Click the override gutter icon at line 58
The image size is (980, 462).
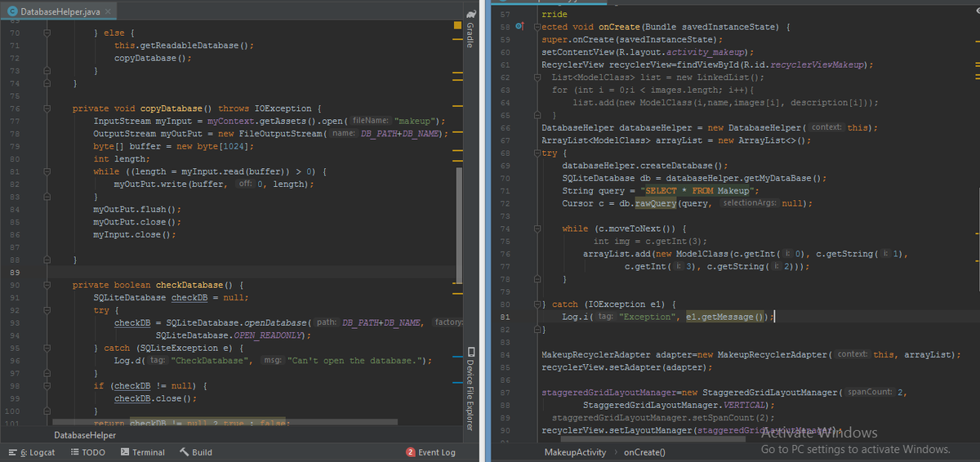pyautogui.click(x=519, y=26)
